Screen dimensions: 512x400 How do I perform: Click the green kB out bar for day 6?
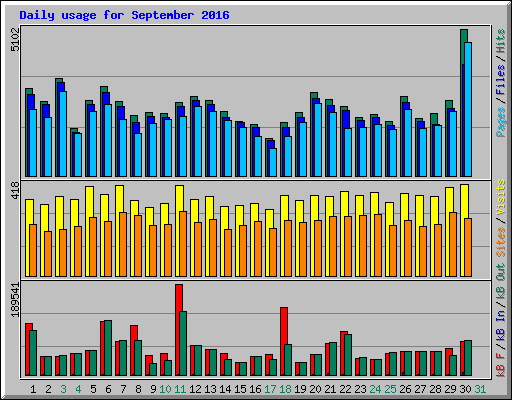coord(108,348)
